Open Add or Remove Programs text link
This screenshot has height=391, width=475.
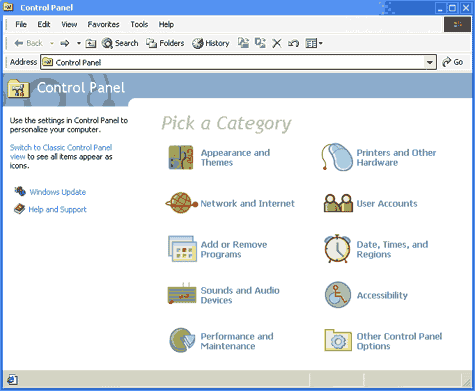click(234, 249)
